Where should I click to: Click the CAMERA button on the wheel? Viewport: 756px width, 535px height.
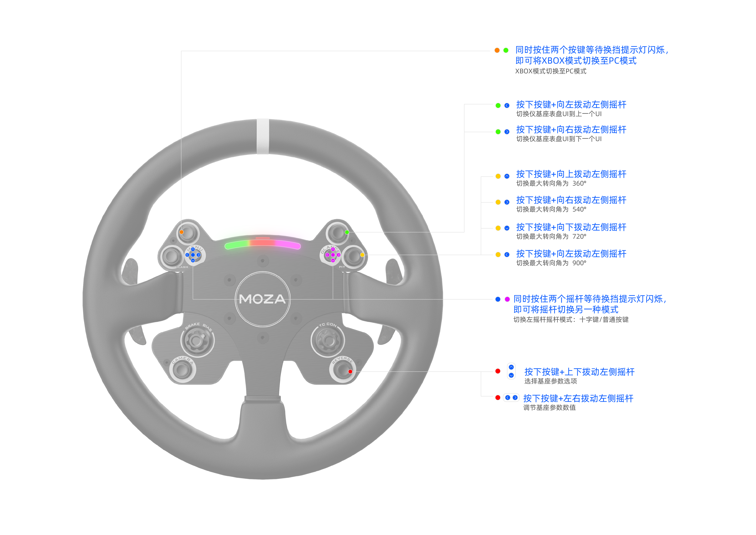182,370
